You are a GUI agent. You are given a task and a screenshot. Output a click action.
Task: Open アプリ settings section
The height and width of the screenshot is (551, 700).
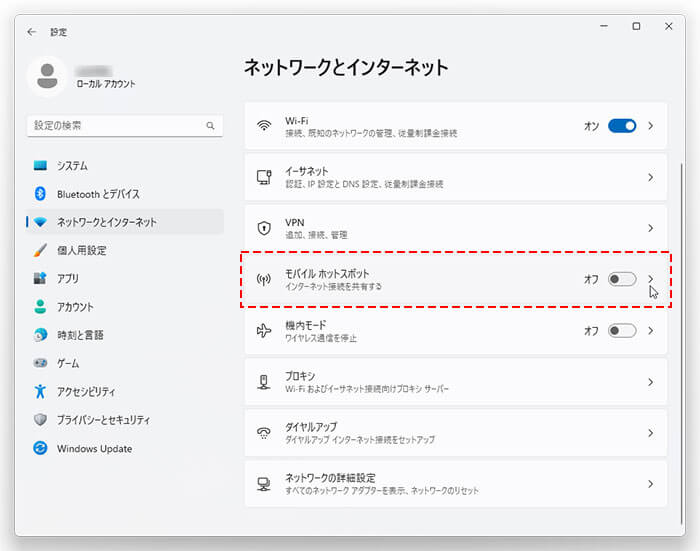click(125, 278)
